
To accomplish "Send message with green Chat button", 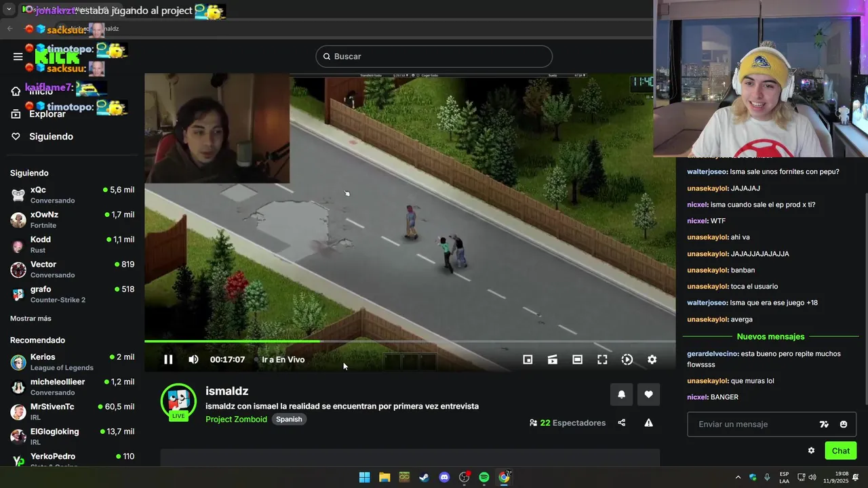I will click(x=841, y=451).
